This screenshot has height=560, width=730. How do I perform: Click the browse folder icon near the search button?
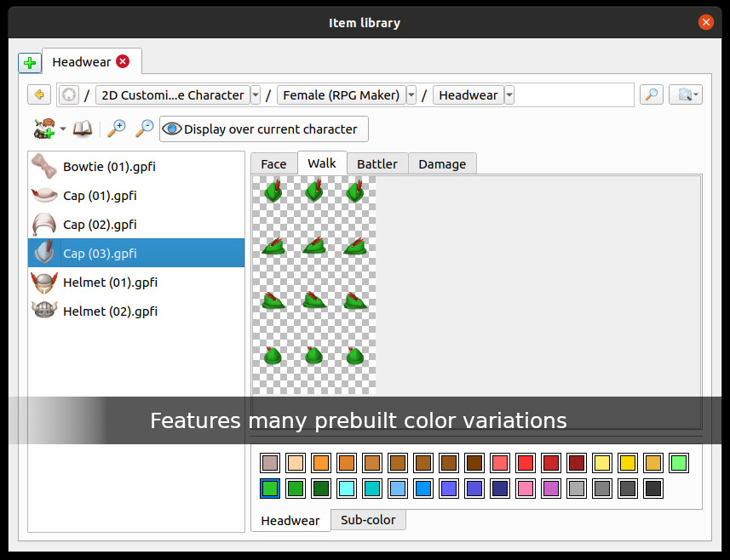point(684,94)
